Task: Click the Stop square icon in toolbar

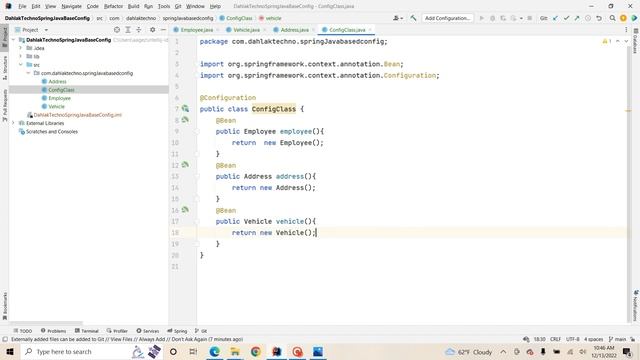Action: (x=529, y=18)
